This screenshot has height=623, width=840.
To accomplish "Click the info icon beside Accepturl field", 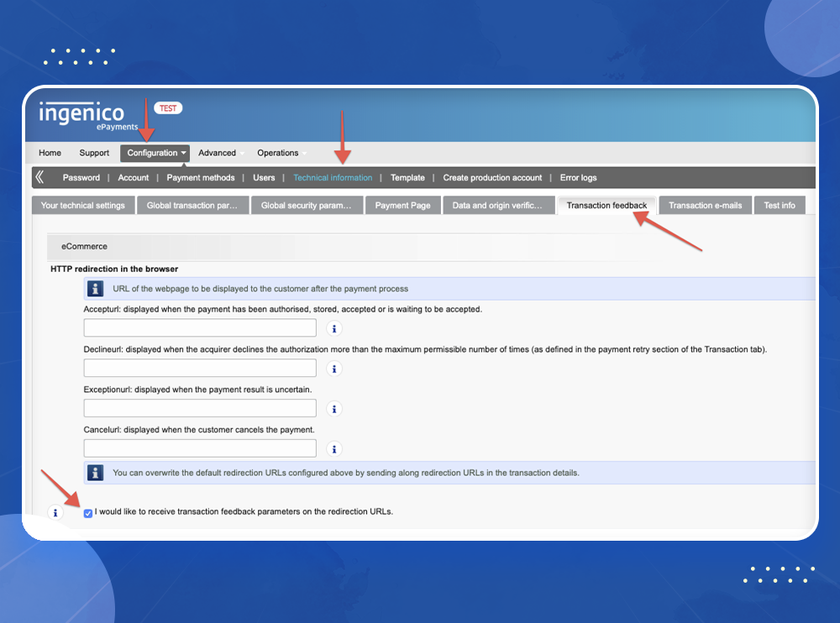I will (333, 328).
